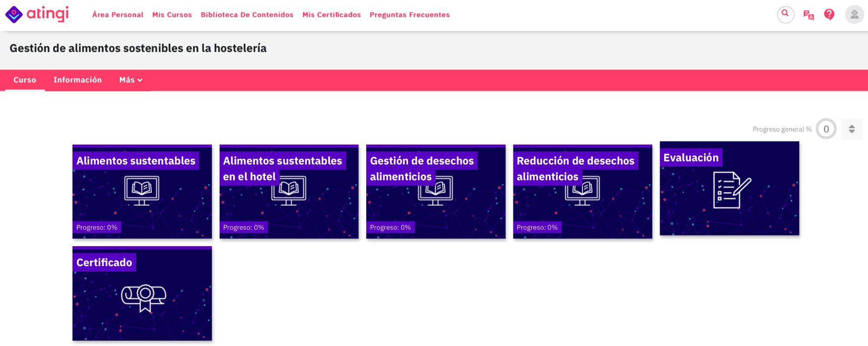
Task: Go to Área Personal
Action: 118,15
